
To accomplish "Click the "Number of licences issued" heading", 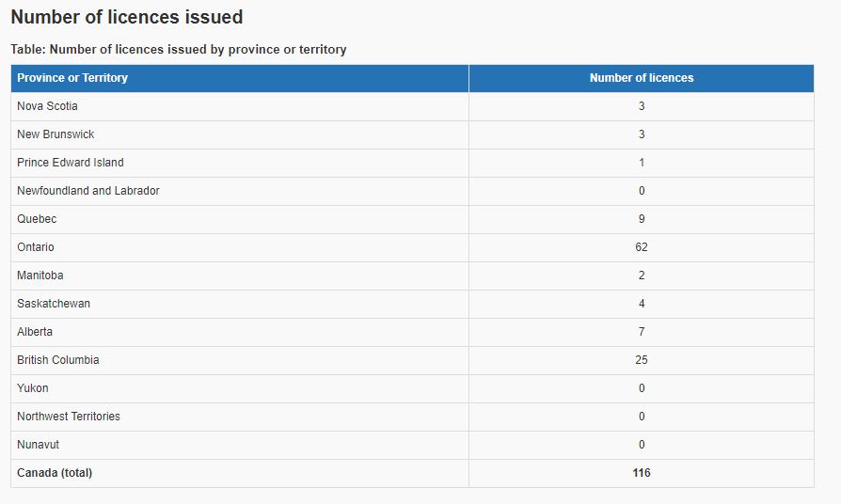I will 127,17.
